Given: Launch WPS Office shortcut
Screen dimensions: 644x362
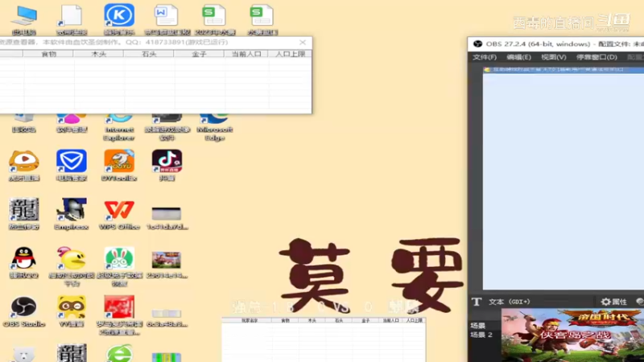Looking at the screenshot, I should (119, 210).
